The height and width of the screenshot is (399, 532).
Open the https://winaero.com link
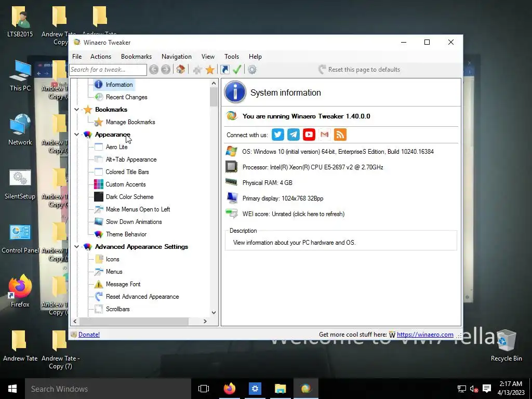click(425, 335)
